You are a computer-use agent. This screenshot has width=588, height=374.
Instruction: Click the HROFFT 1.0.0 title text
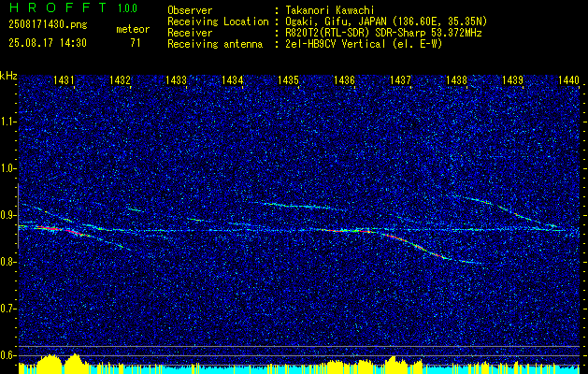click(73, 7)
